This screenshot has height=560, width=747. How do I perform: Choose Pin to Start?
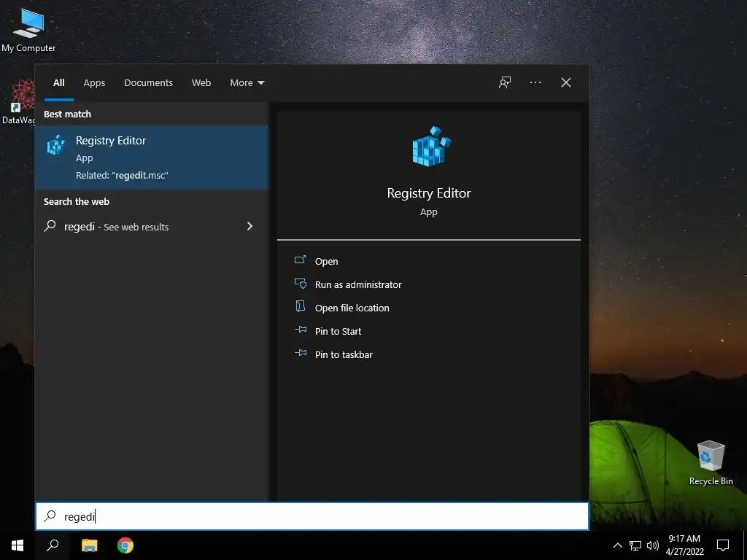(338, 331)
